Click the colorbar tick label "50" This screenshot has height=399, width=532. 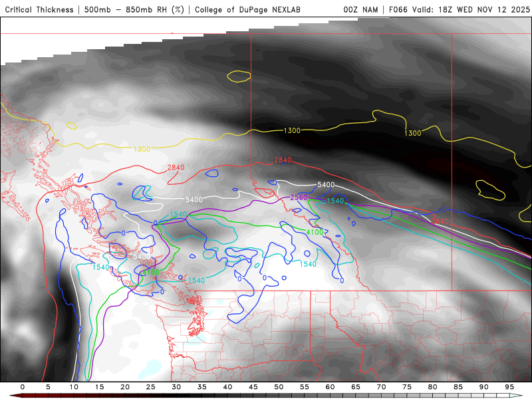pos(279,387)
